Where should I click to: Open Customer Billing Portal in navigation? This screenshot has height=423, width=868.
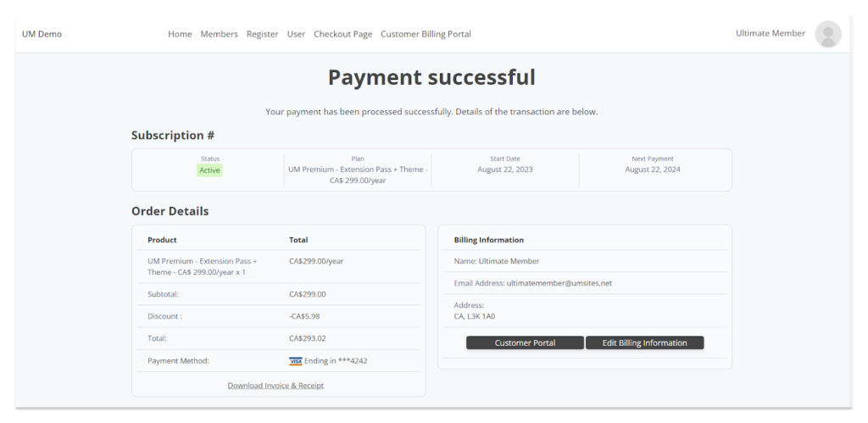(x=426, y=34)
